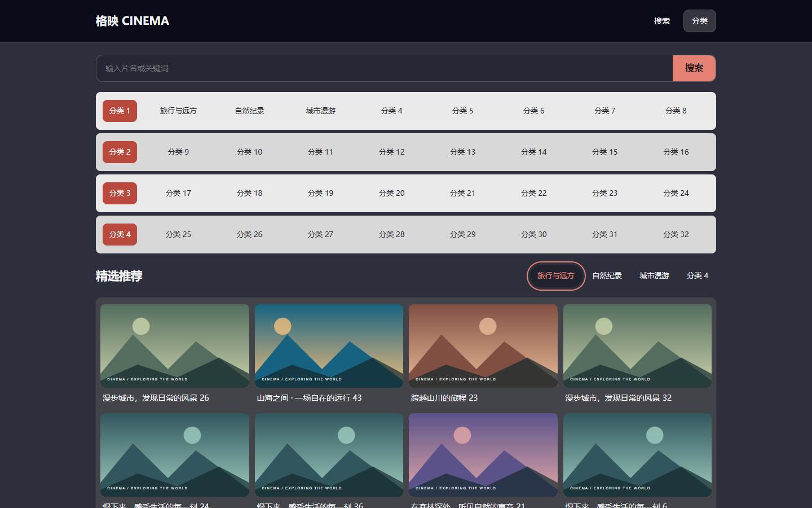The height and width of the screenshot is (508, 812).
Task: Focus the movie name search input
Action: pyautogui.click(x=385, y=68)
